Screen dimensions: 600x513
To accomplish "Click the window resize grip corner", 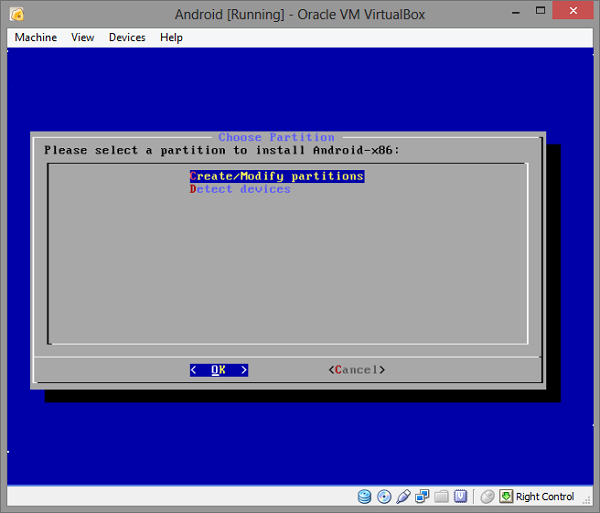I will pos(587,500).
